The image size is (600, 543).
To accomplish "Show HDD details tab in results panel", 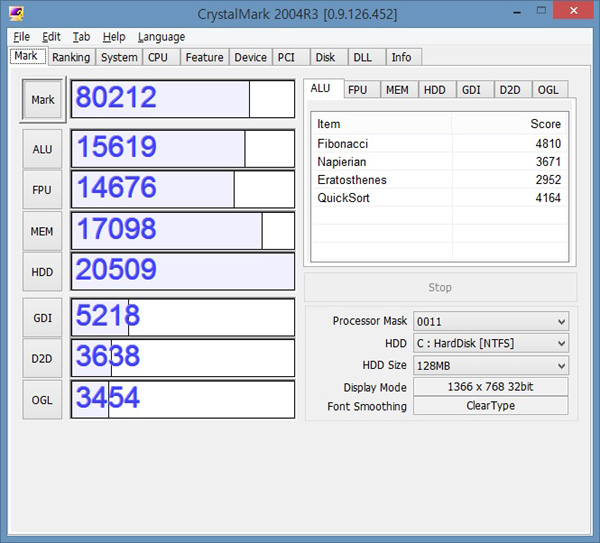I will [x=435, y=90].
